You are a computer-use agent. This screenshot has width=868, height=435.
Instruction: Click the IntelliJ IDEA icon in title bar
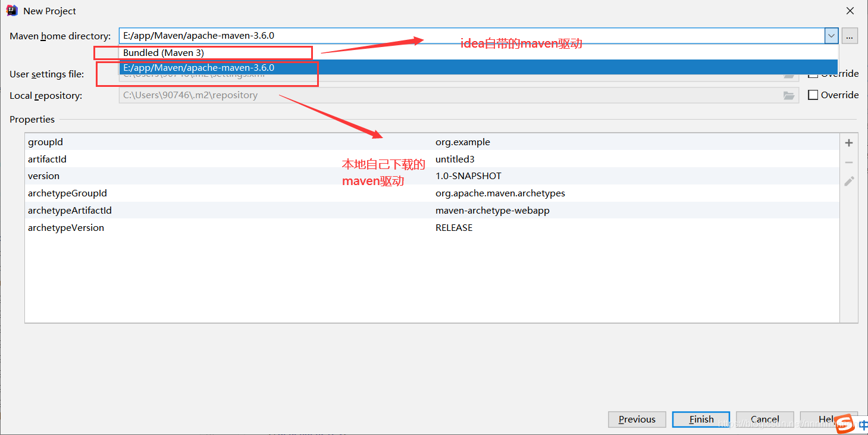(x=11, y=11)
